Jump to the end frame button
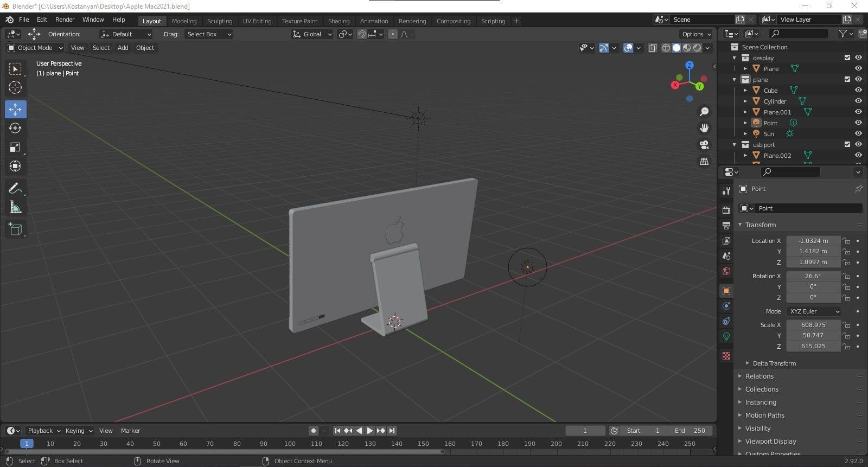This screenshot has width=868, height=467. click(x=392, y=431)
